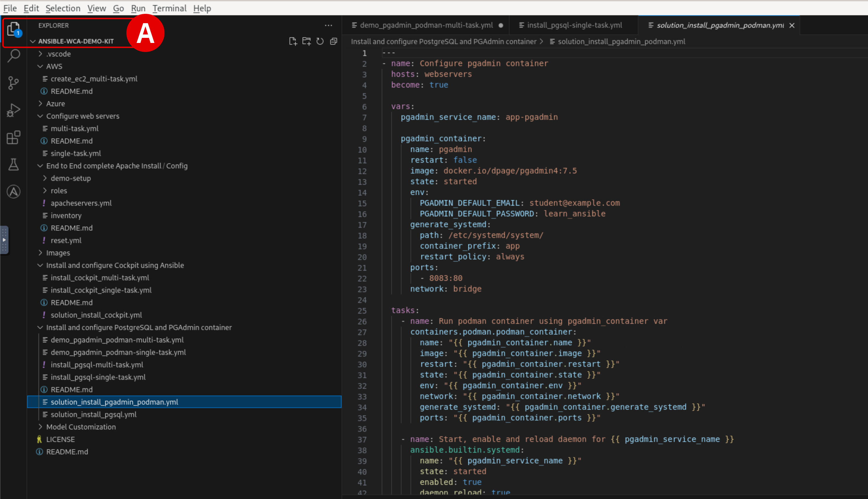Viewport: 868px width, 499px height.
Task: Open the Testing flask view
Action: (14, 164)
